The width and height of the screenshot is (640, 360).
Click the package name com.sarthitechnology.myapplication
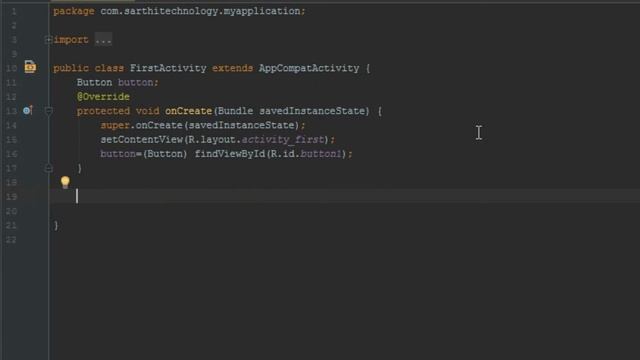pyautogui.click(x=200, y=11)
